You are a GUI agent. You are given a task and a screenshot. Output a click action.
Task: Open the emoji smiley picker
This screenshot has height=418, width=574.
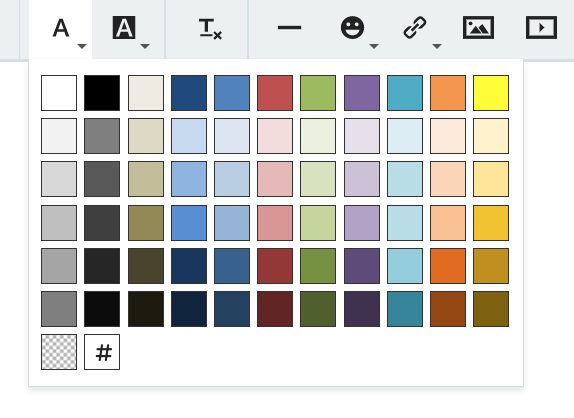pyautogui.click(x=353, y=27)
